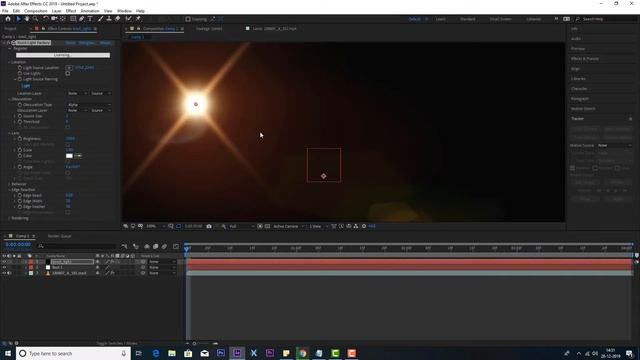Select the Rotation tool
640x360 pixels.
point(46,19)
